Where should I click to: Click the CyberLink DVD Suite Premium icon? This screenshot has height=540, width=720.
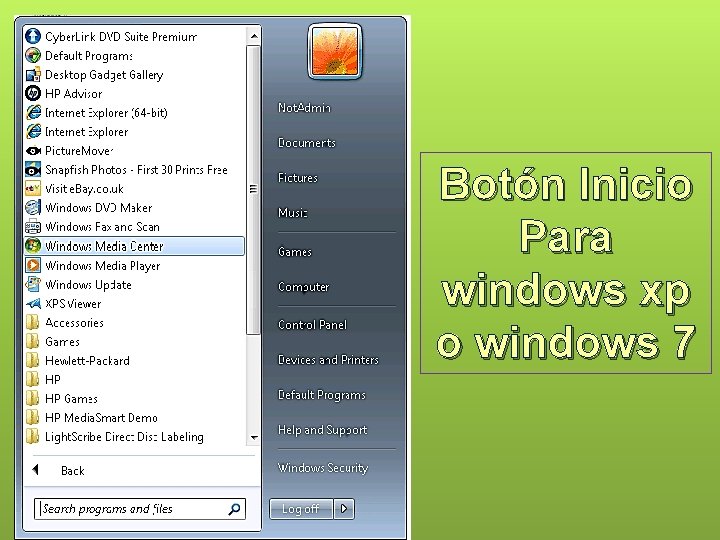[33, 36]
